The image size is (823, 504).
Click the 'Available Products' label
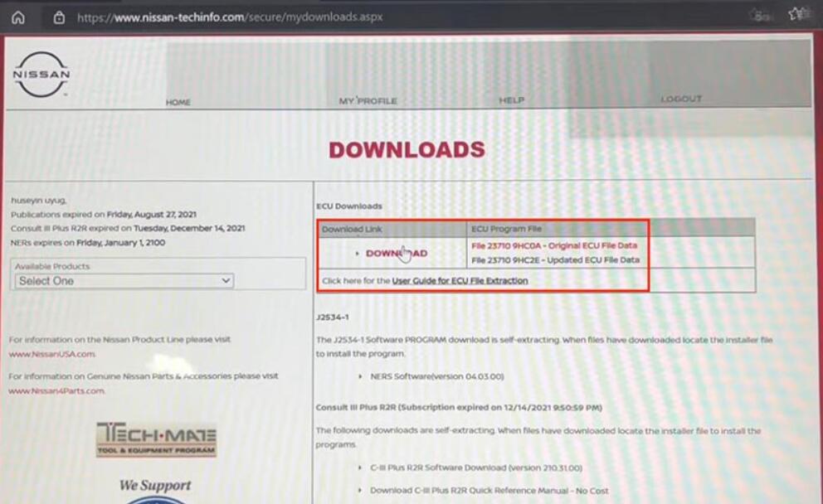click(52, 266)
